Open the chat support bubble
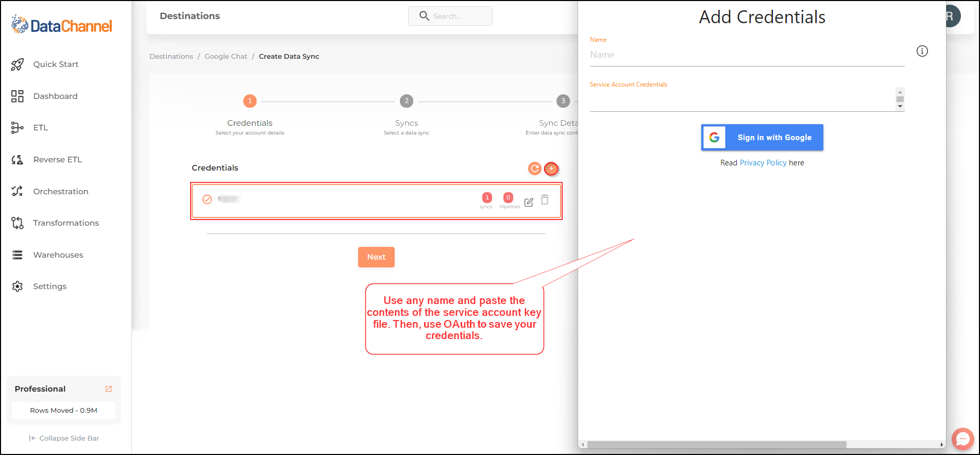The height and width of the screenshot is (455, 980). pos(962,439)
